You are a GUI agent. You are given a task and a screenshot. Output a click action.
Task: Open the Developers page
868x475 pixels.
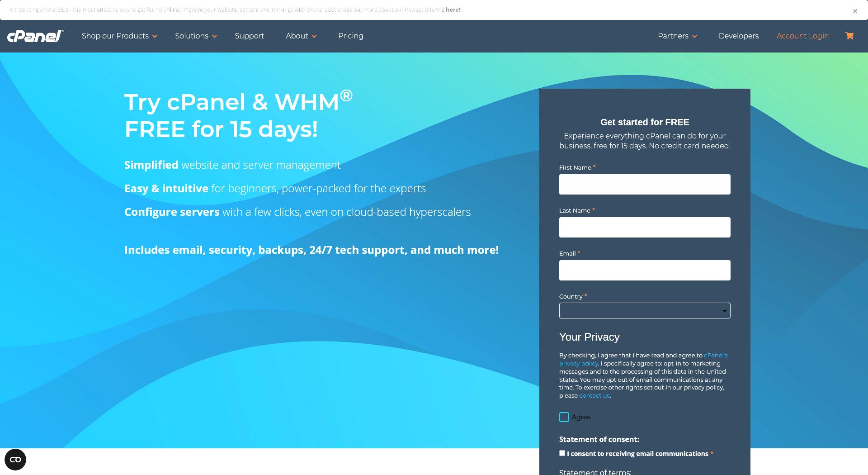(x=739, y=36)
